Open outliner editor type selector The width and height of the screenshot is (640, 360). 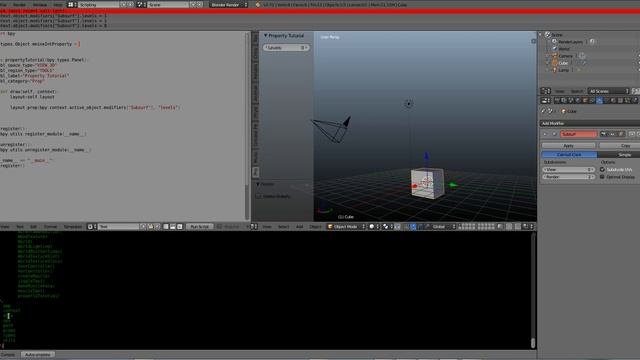tap(545, 91)
